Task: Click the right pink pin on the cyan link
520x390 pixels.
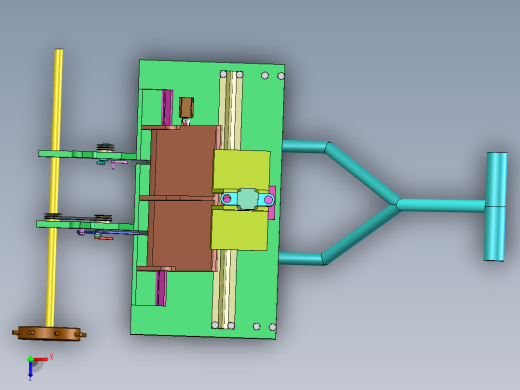Action: pyautogui.click(x=269, y=200)
